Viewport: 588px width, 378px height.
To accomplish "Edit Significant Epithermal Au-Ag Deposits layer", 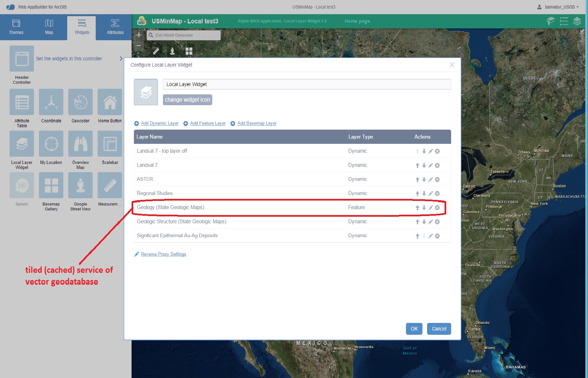I will tap(431, 236).
